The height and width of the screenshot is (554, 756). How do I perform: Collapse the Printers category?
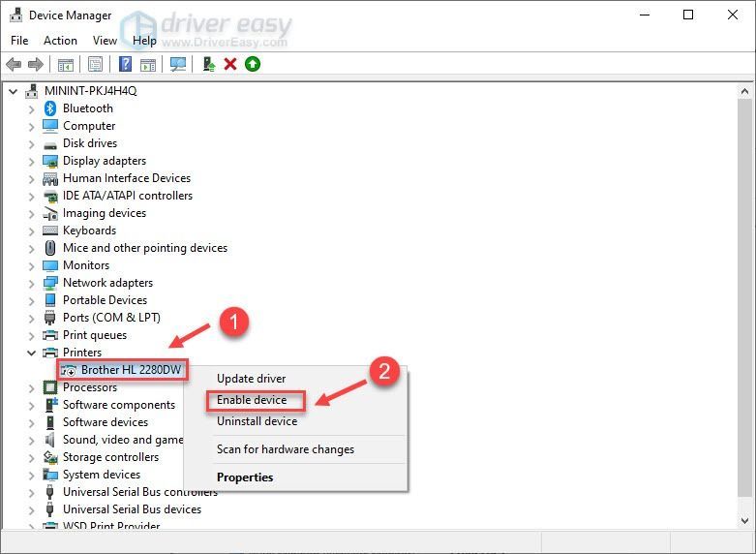tap(31, 353)
